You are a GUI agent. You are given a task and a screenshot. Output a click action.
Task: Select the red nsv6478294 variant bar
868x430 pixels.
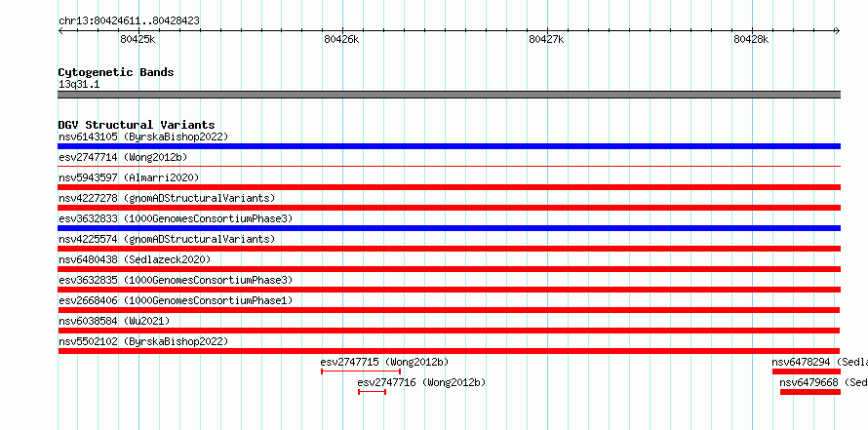[807, 371]
